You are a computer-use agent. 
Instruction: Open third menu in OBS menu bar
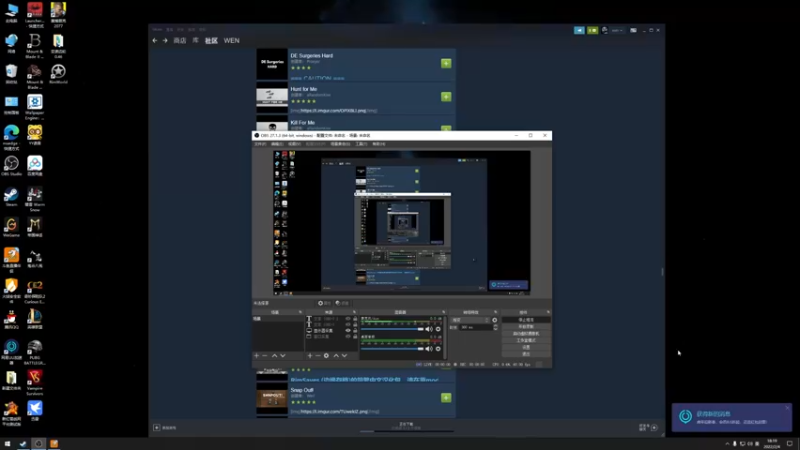pos(294,144)
